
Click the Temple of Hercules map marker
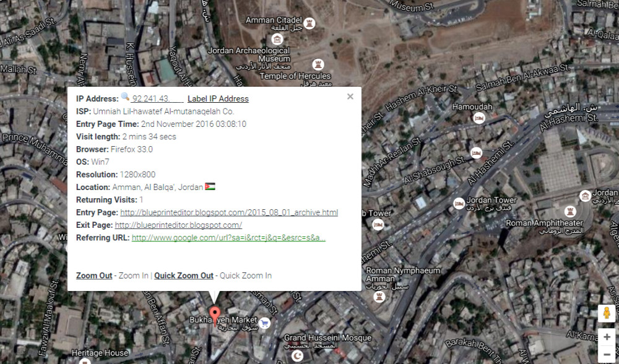pos(318,64)
